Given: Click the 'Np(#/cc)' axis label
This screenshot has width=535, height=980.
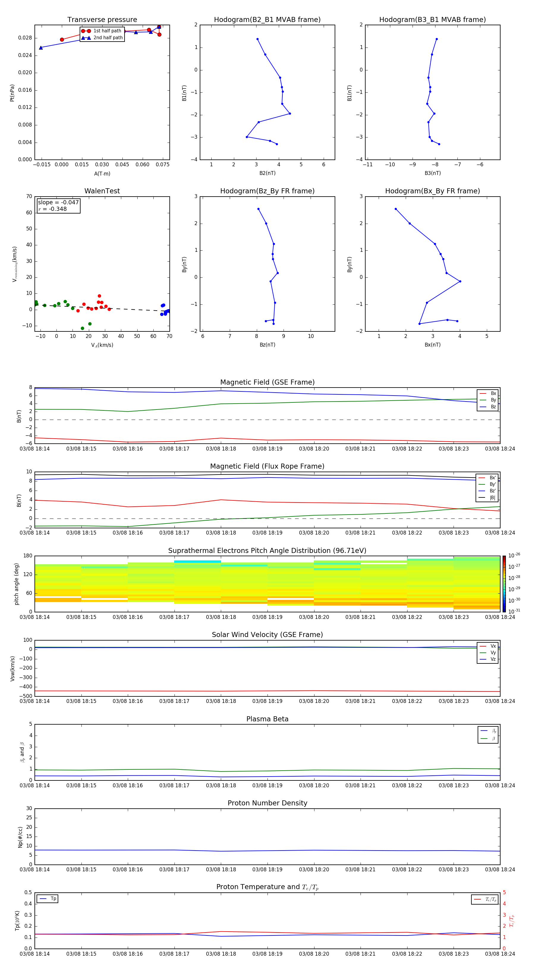Looking at the screenshot, I should coord(20,837).
